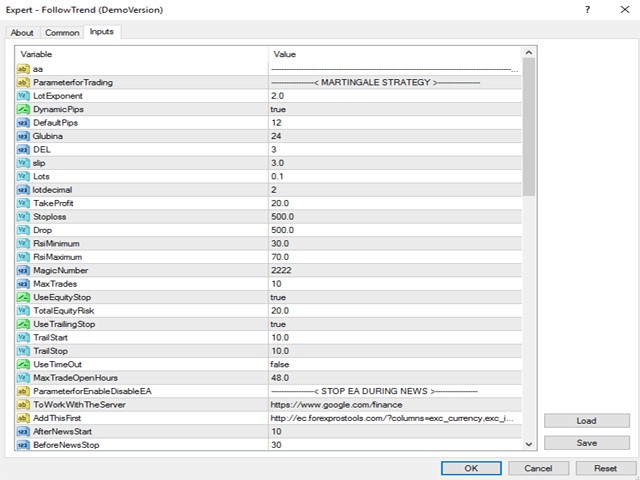Click the icon beside Drop variable
The image size is (640, 480).
23,230
